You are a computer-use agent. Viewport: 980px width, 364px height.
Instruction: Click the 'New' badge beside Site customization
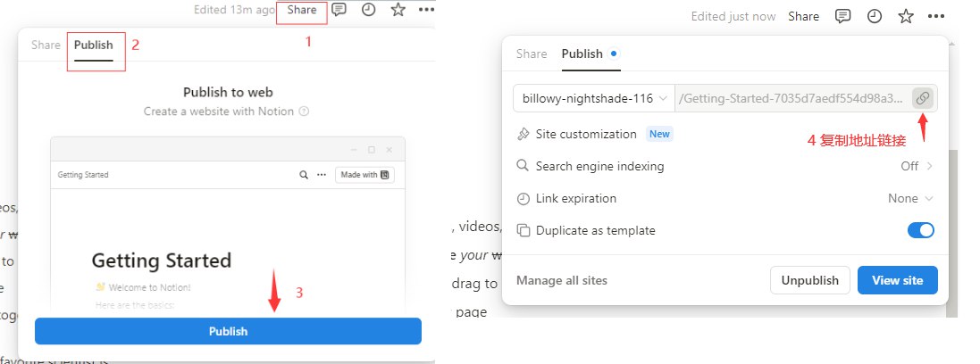pyautogui.click(x=659, y=134)
